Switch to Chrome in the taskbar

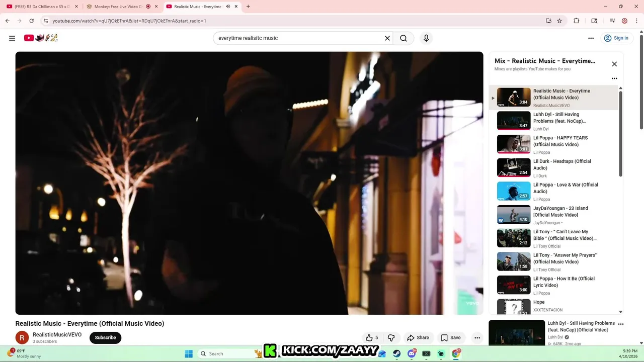pyautogui.click(x=456, y=353)
